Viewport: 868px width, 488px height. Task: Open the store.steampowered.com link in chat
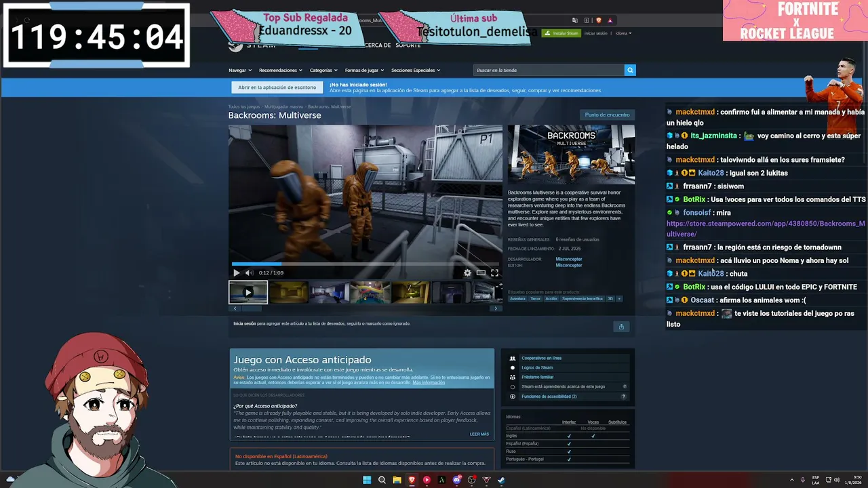click(x=766, y=228)
